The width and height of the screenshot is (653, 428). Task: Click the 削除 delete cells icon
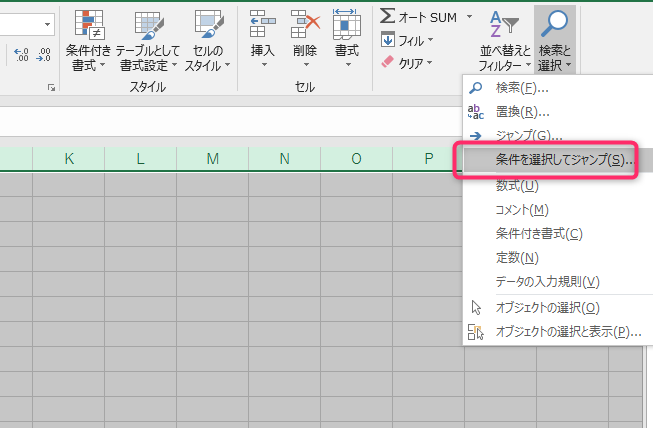(305, 24)
